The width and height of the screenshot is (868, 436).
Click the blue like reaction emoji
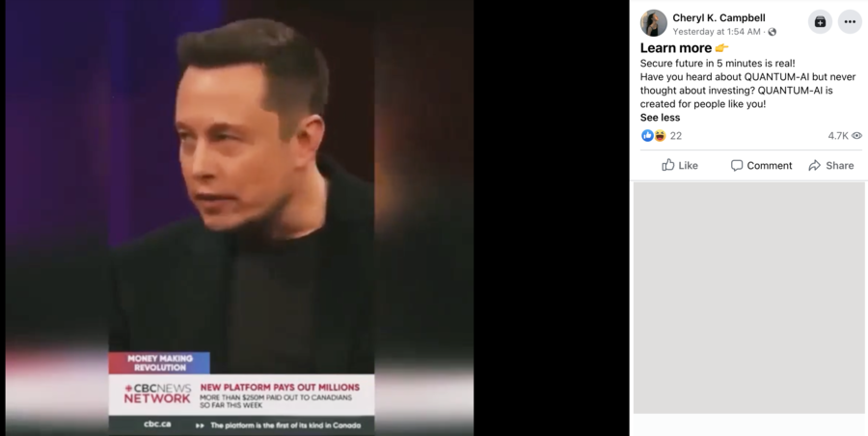(x=647, y=136)
